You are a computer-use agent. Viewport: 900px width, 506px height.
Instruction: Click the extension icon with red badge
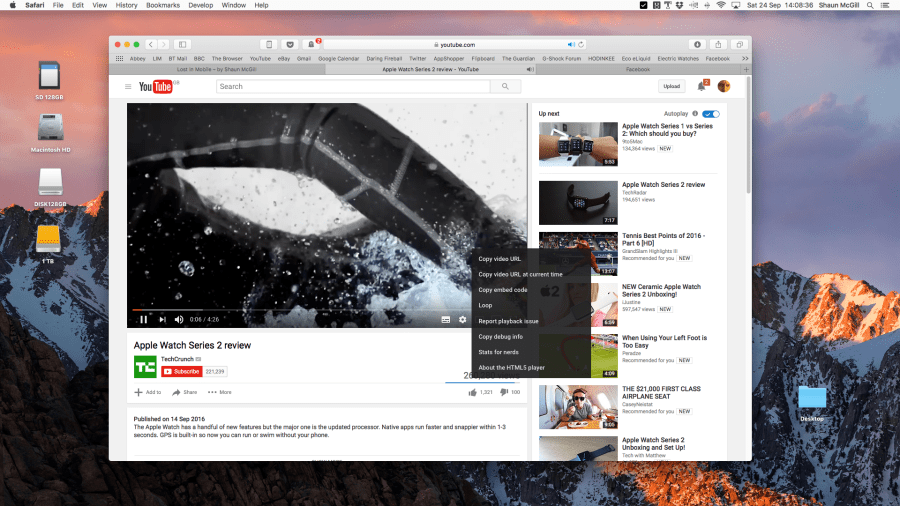(312, 44)
